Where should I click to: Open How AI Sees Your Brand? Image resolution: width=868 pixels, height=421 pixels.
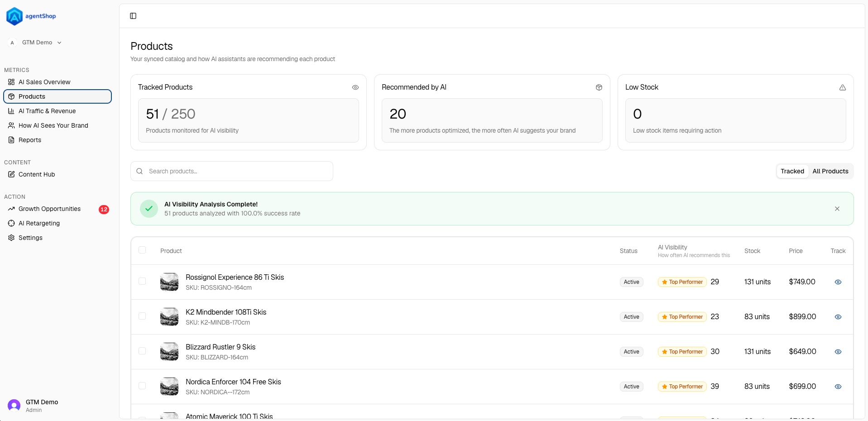pos(58,125)
